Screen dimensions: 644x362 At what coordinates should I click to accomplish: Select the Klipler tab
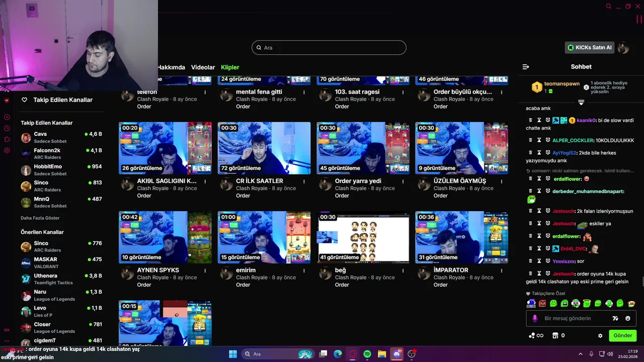(230, 67)
